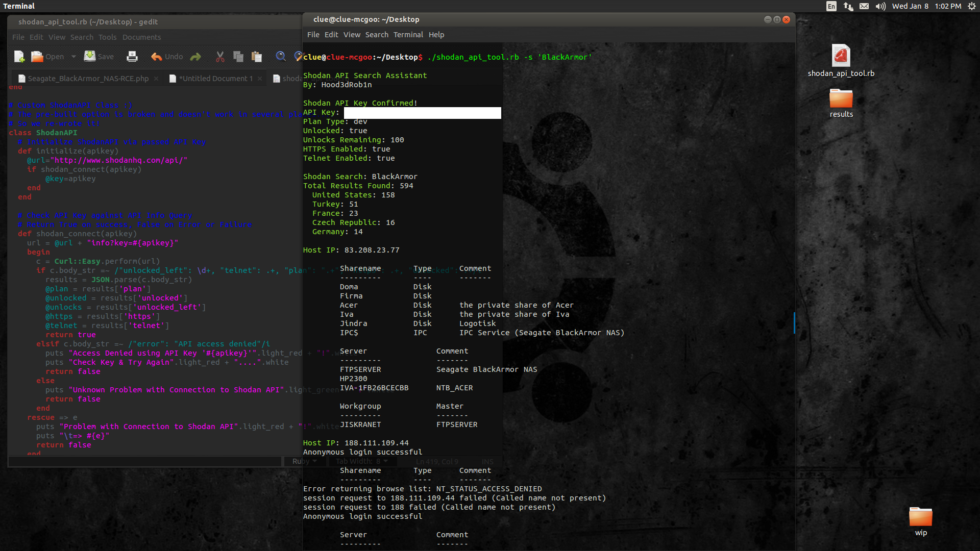Expand the Tab Width dropdown
Screen dimensions: 980x551
(x=362, y=461)
